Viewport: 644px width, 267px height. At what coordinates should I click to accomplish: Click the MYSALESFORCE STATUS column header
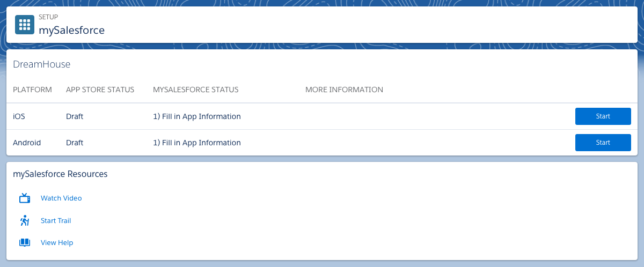pos(195,90)
